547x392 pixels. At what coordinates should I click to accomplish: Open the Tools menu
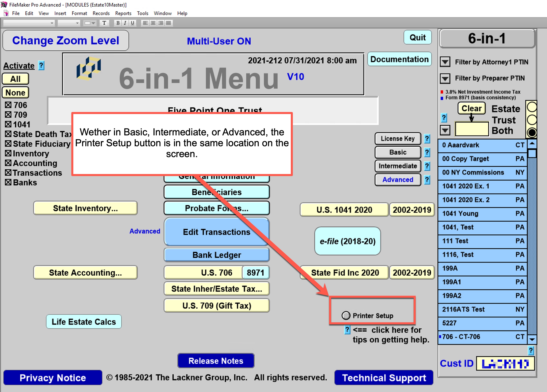tap(142, 13)
